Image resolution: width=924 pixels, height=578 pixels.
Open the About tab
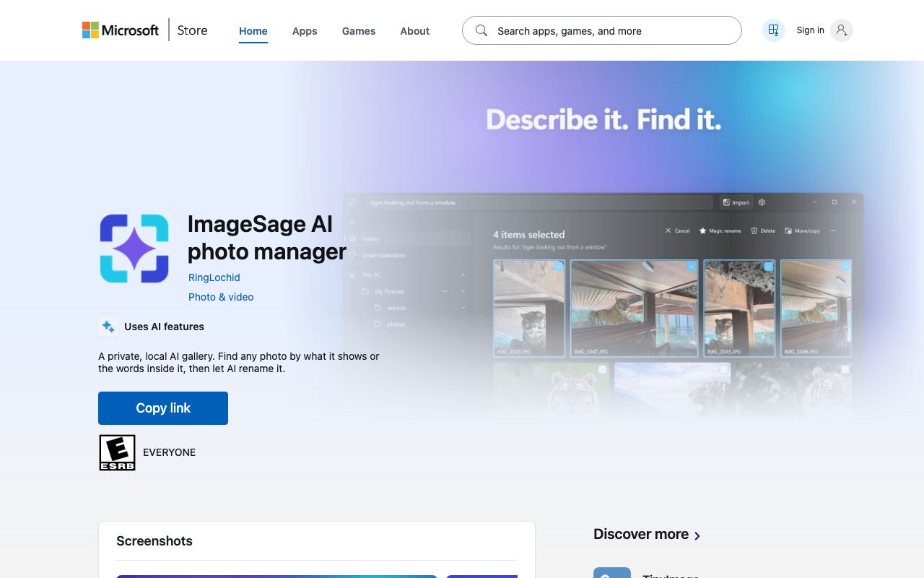(415, 31)
